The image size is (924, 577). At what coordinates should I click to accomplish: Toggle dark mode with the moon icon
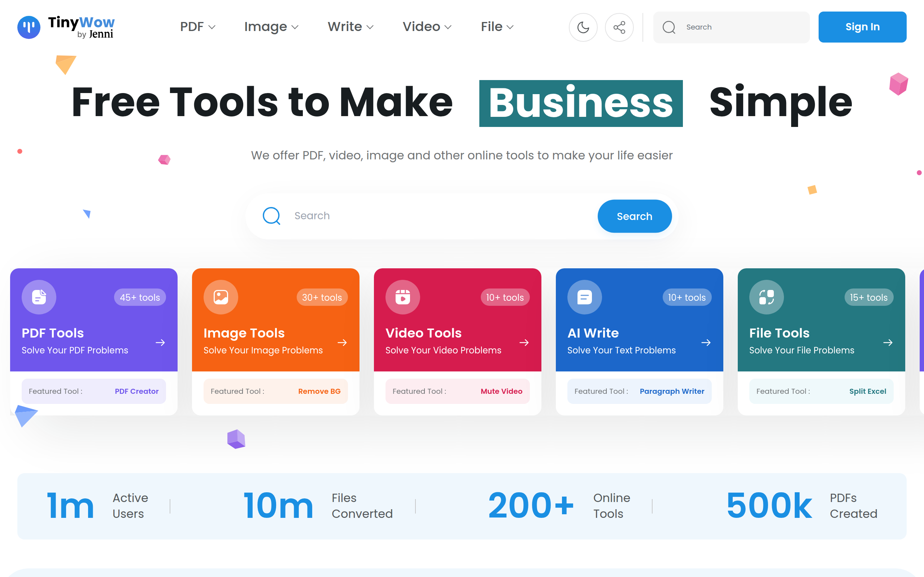(583, 27)
